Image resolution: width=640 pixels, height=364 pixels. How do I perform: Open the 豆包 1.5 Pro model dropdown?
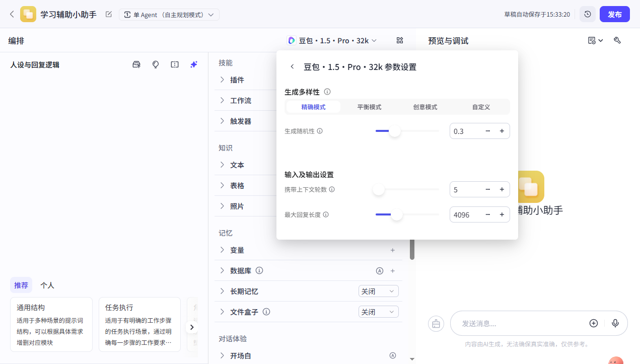[332, 40]
